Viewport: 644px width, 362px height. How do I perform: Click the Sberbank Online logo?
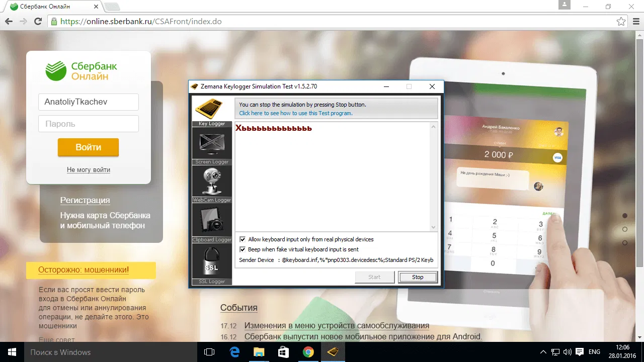[81, 71]
